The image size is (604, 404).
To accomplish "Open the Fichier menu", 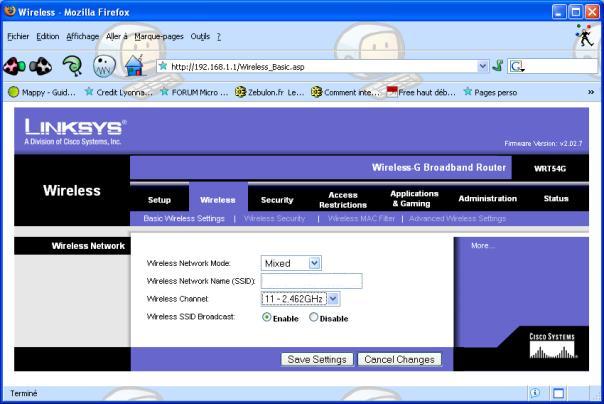I will (18, 36).
